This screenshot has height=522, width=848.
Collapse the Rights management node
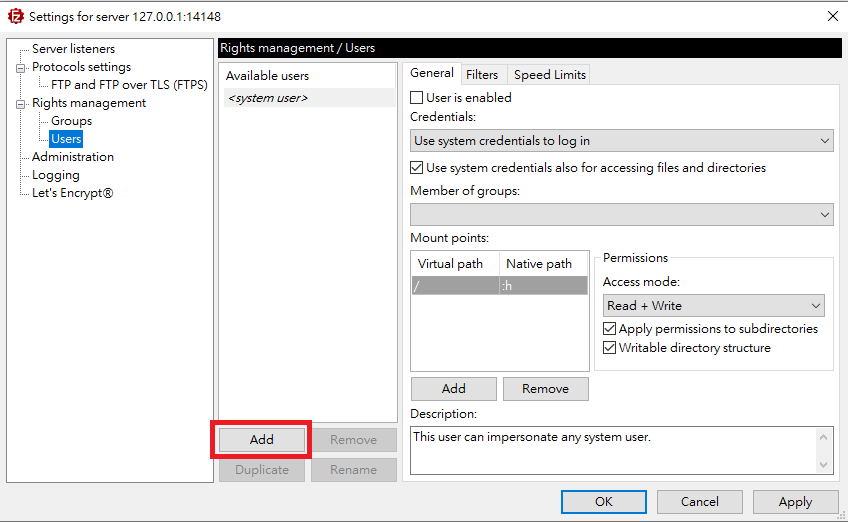point(21,104)
